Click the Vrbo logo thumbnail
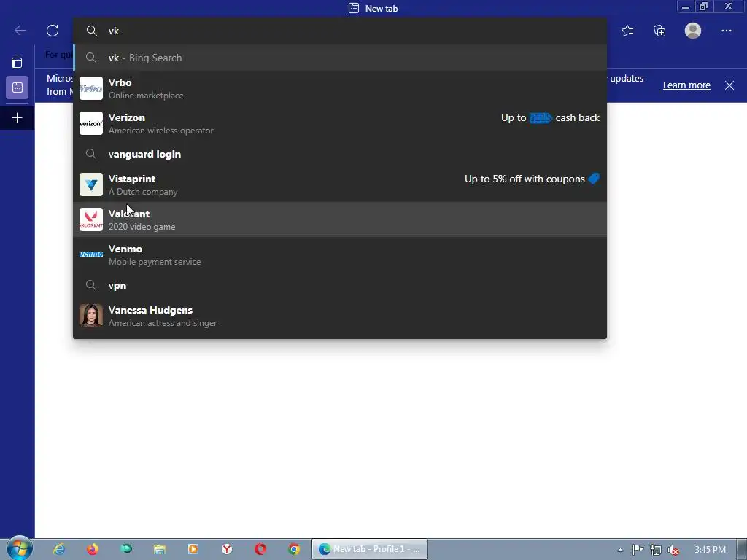747x560 pixels. pyautogui.click(x=91, y=88)
